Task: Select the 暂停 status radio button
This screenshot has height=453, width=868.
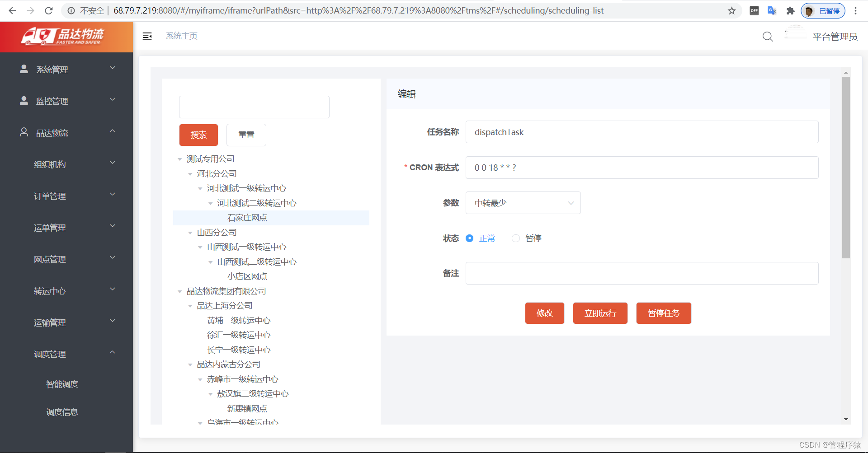Action: (x=515, y=238)
